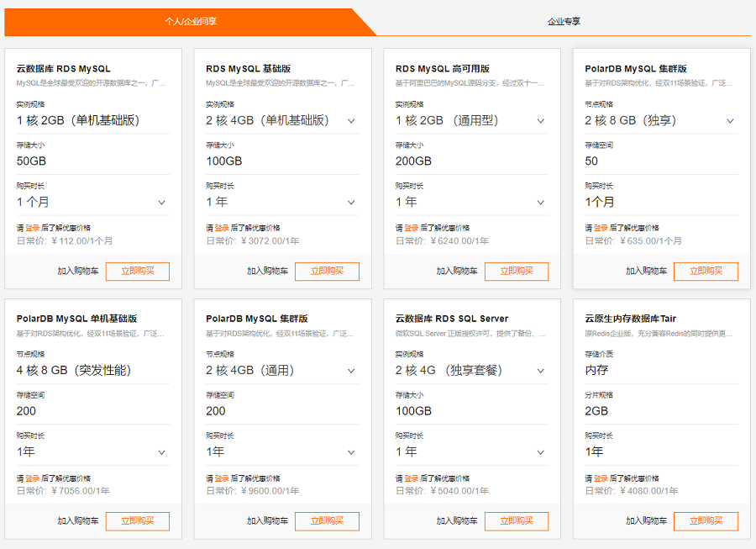
Task: Add RDS MySQL 基础版 to cart via 加入购物车
Action: [267, 271]
